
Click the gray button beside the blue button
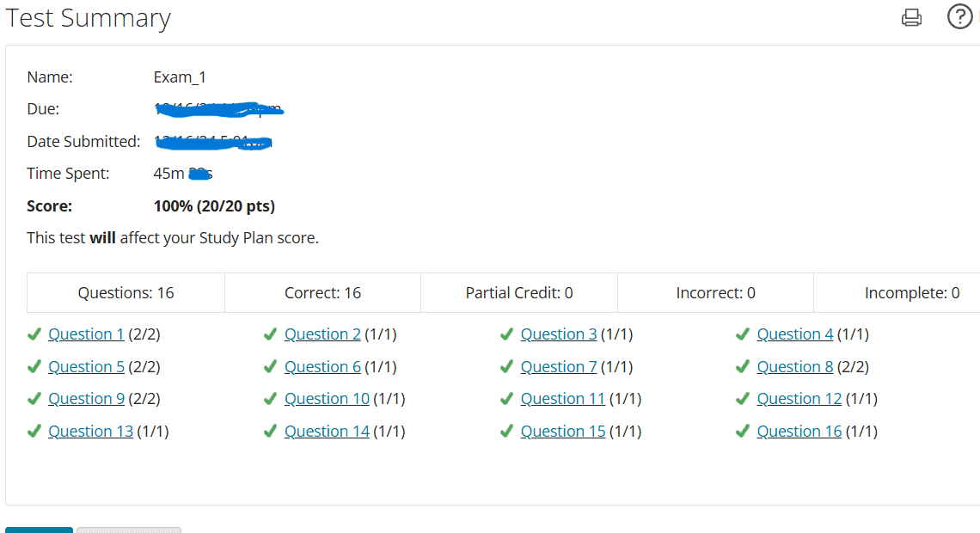pyautogui.click(x=128, y=530)
